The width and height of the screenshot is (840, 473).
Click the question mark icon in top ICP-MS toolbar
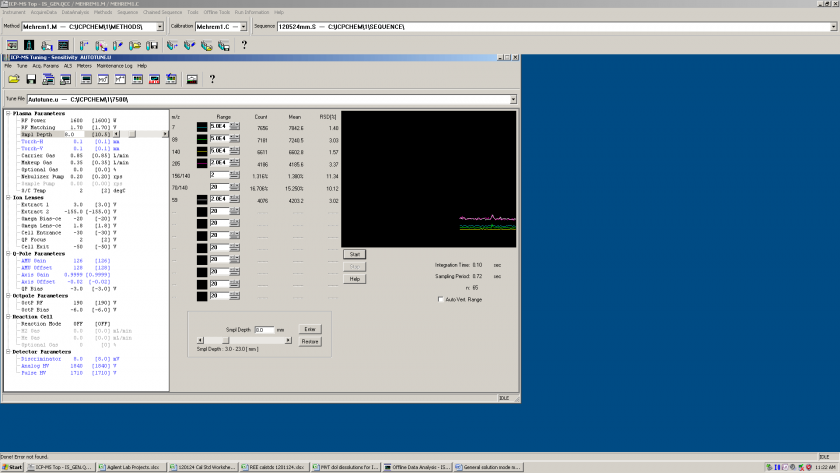pos(244,45)
